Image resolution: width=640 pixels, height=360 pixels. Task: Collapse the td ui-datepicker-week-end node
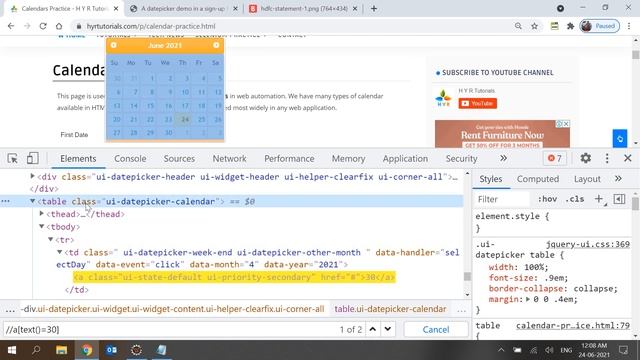pos(60,252)
